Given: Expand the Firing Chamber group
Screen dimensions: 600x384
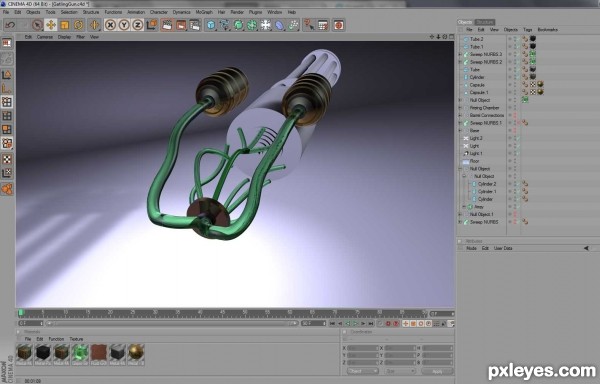Looking at the screenshot, I should click(x=460, y=108).
